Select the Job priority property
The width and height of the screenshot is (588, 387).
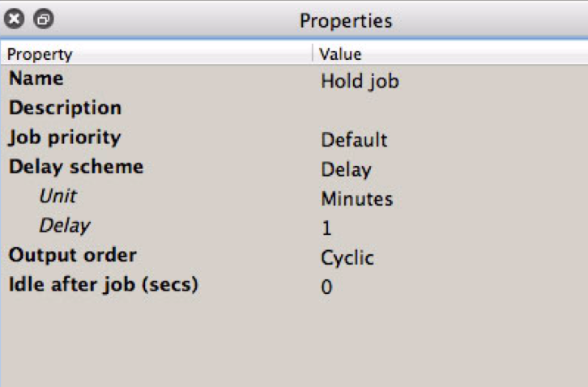click(x=65, y=138)
